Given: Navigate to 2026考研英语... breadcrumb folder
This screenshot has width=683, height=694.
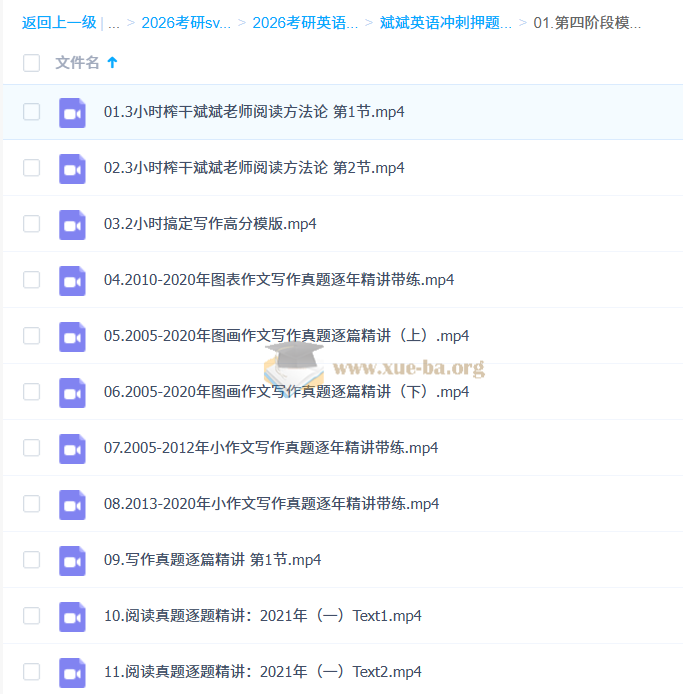Looking at the screenshot, I should [304, 22].
